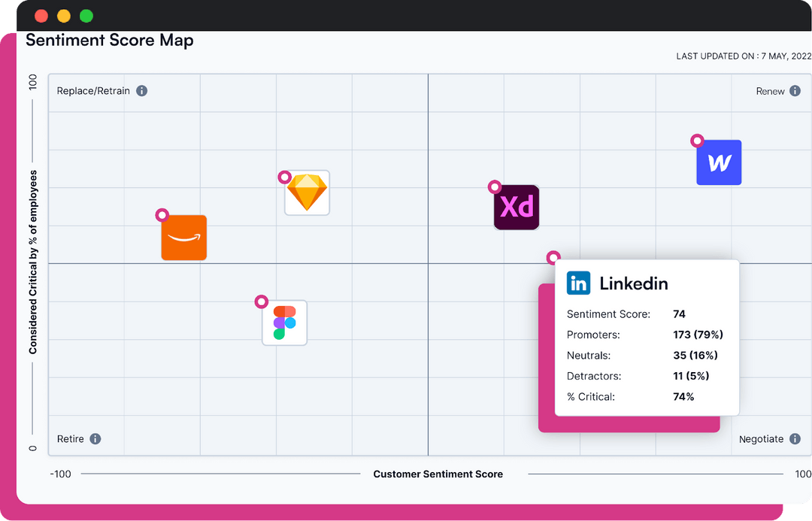Select the pink marker dot on Sketch
This screenshot has width=812, height=521.
click(284, 177)
